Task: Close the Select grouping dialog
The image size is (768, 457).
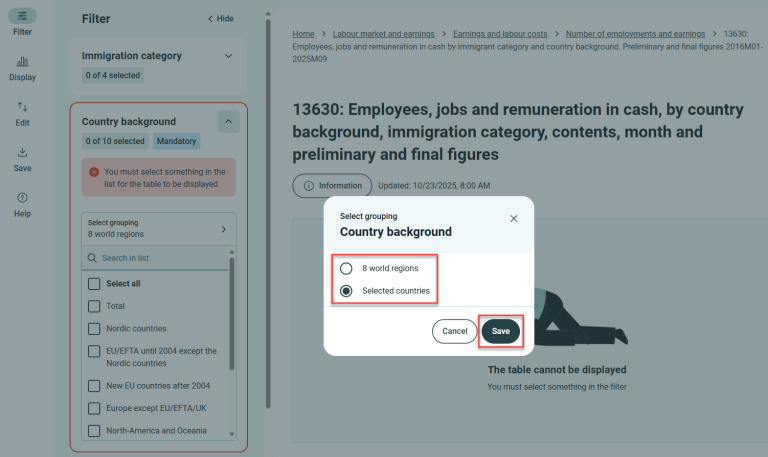Action: 513,218
